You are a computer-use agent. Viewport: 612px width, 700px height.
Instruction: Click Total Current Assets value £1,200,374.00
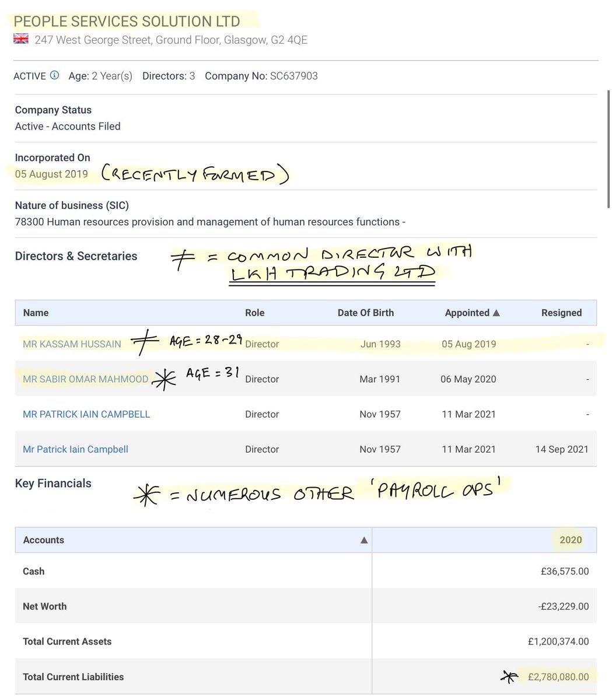pyautogui.click(x=558, y=641)
